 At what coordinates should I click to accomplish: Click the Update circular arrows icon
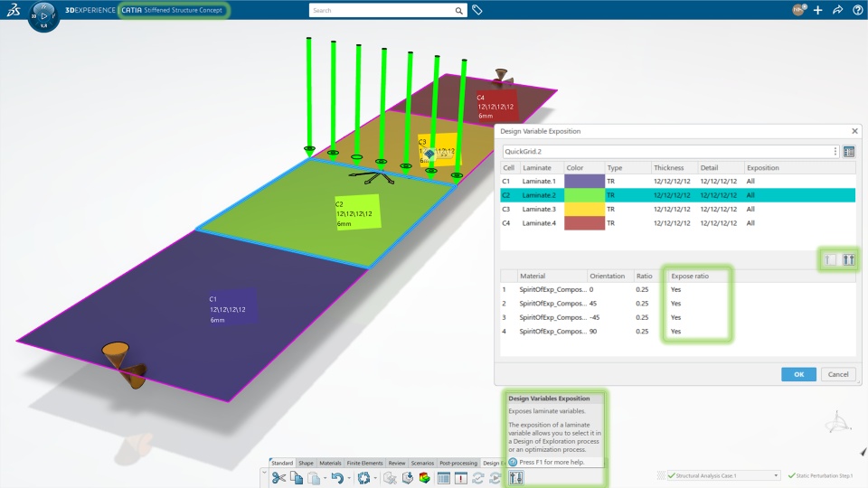(363, 478)
